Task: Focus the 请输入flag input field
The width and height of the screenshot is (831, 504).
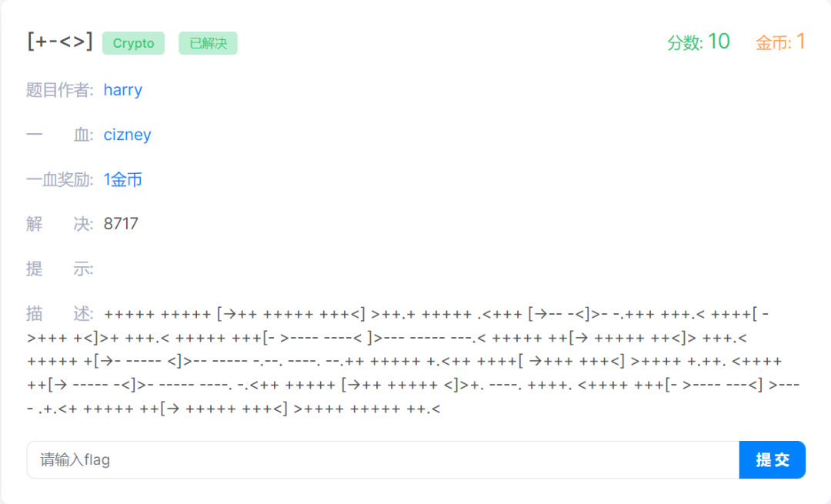Action: pyautogui.click(x=383, y=459)
